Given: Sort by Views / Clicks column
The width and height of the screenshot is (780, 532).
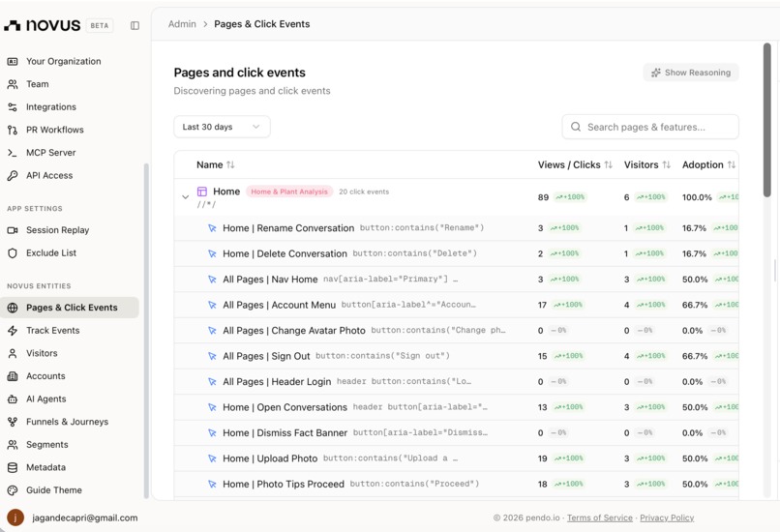Looking at the screenshot, I should [x=608, y=164].
